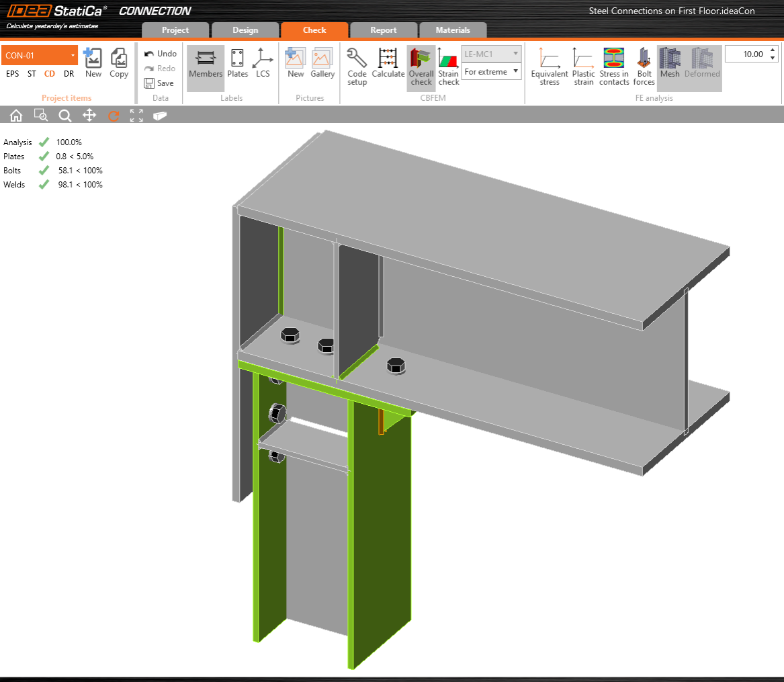Expand the 'For extreme' dropdown
Image resolution: width=784 pixels, height=682 pixels.
[x=491, y=71]
